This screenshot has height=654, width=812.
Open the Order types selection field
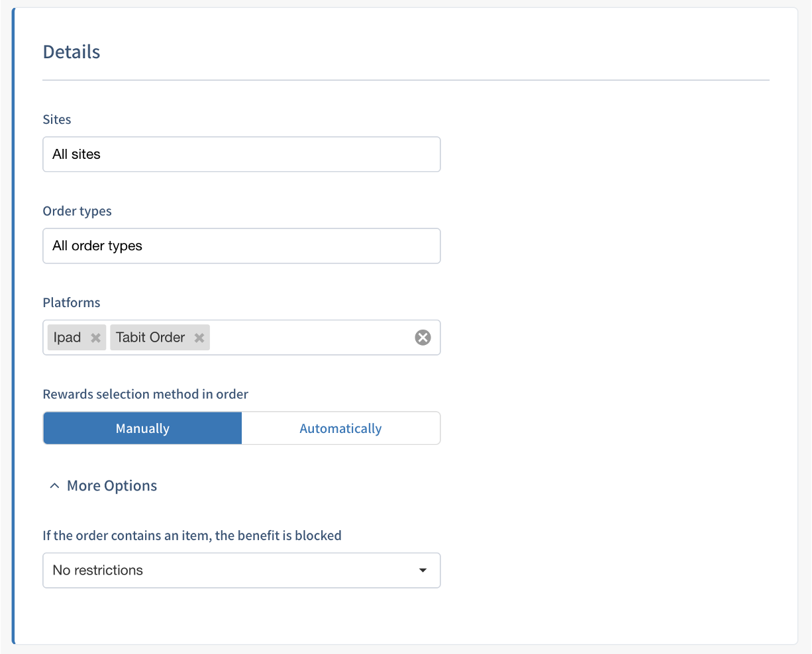(241, 246)
